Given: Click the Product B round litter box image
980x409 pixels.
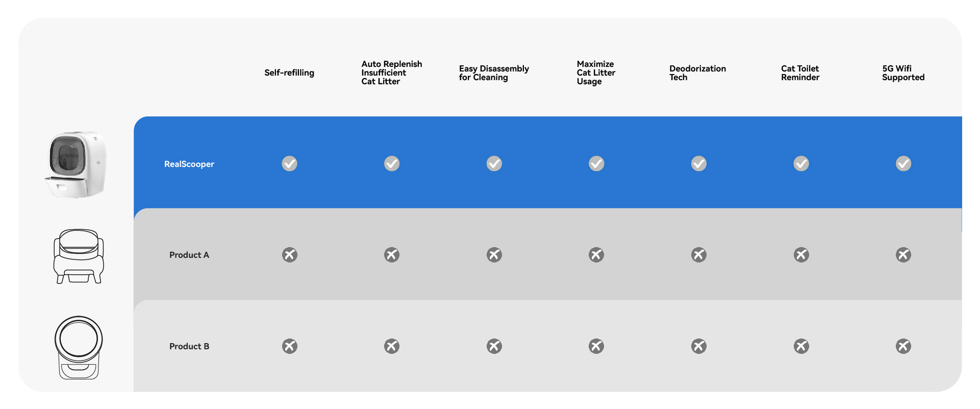Looking at the screenshot, I should (79, 347).
